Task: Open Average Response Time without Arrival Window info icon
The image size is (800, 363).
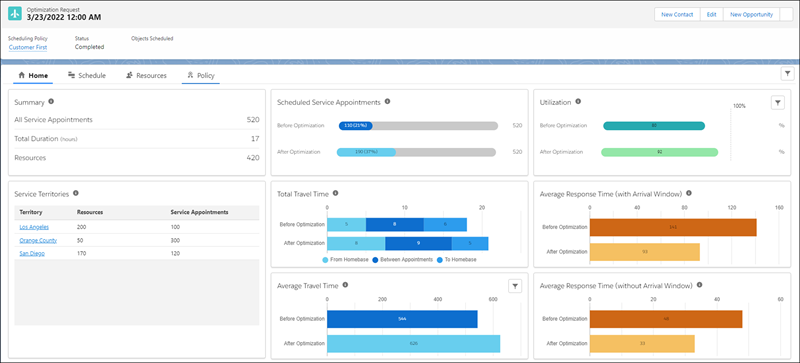Action: tap(699, 285)
